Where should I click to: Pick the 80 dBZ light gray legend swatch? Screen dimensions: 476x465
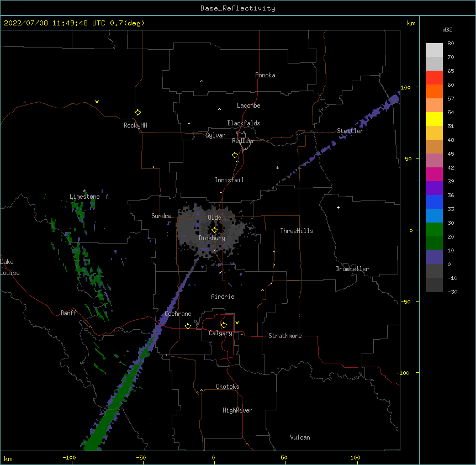pyautogui.click(x=434, y=50)
